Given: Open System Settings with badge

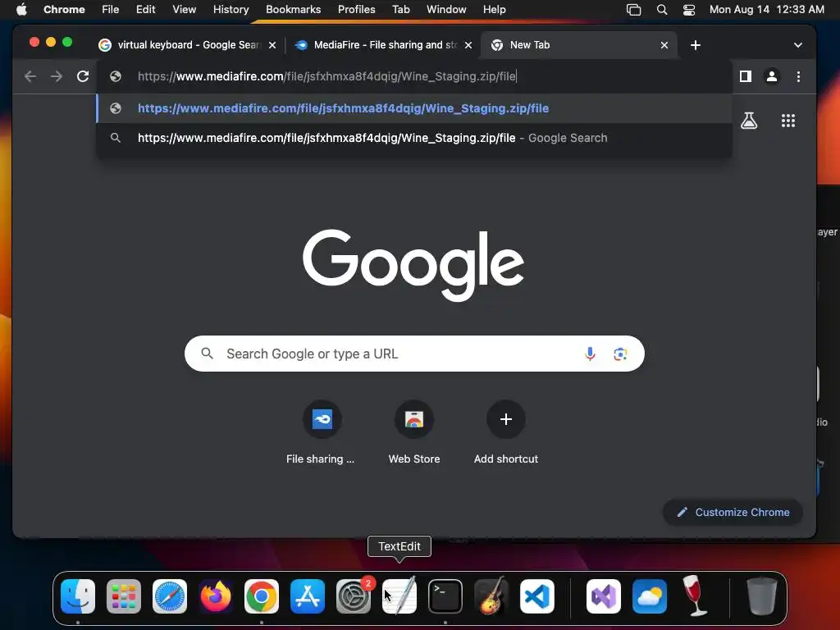Looking at the screenshot, I should coord(354,596).
